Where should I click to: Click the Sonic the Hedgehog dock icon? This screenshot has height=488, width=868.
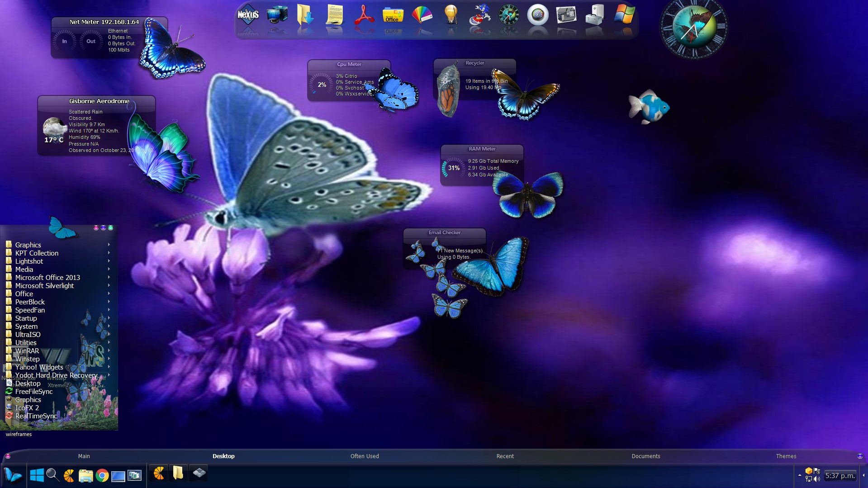pyautogui.click(x=479, y=15)
